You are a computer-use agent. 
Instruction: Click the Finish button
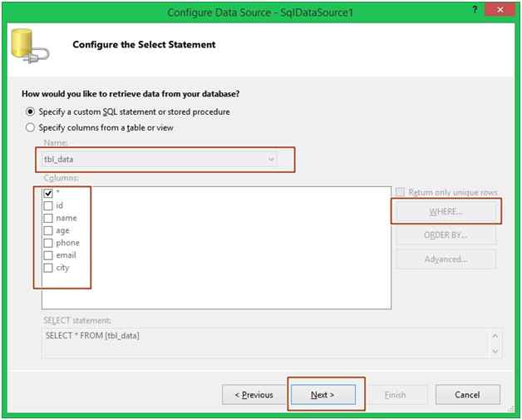pyautogui.click(x=395, y=395)
